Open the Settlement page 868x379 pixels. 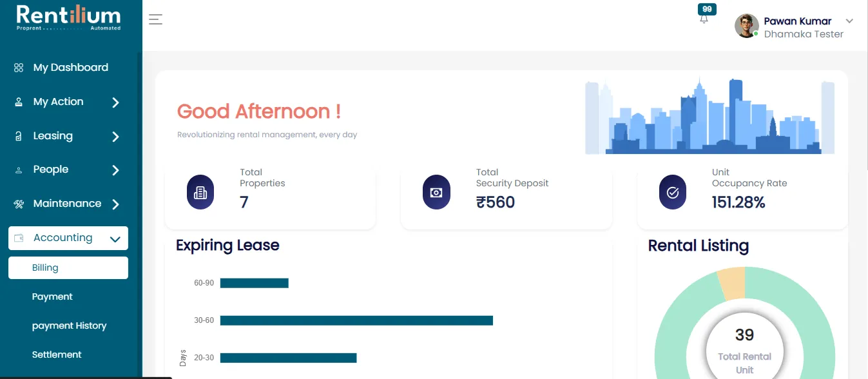pos(57,355)
